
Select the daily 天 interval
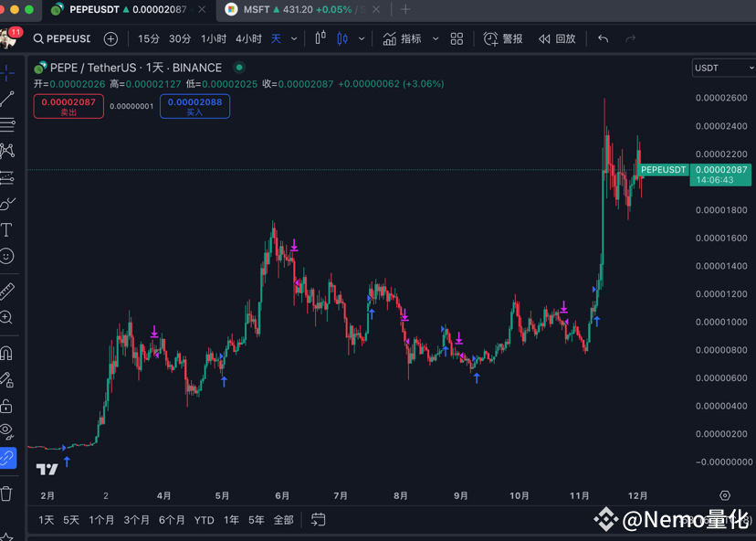click(276, 38)
